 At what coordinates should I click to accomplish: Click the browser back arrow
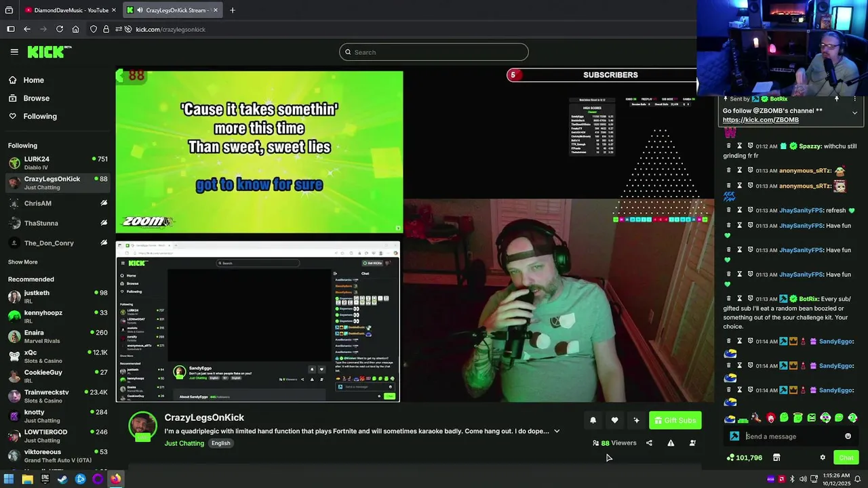27,29
